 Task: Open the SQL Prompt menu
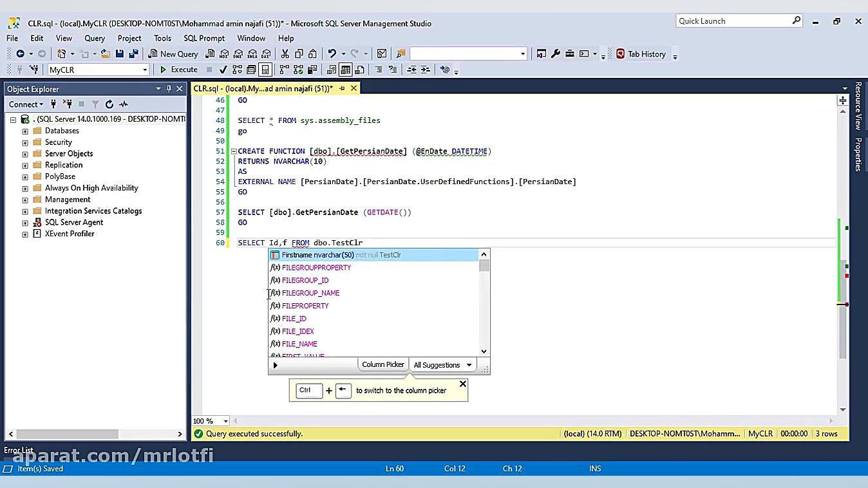(x=204, y=38)
